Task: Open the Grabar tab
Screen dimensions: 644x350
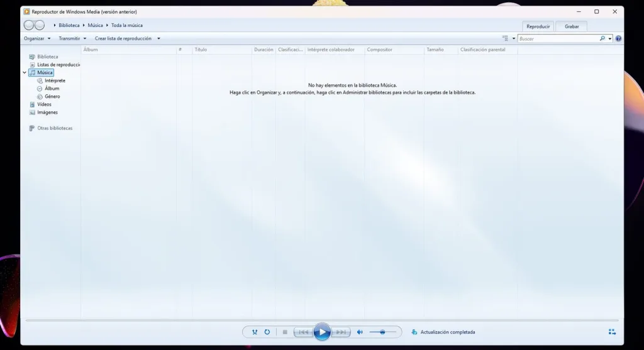Action: click(571, 26)
